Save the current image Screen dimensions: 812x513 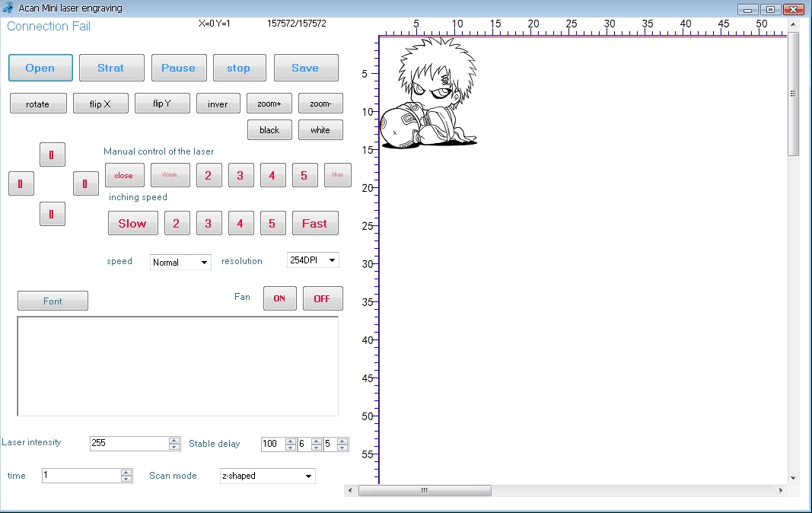pyautogui.click(x=306, y=68)
